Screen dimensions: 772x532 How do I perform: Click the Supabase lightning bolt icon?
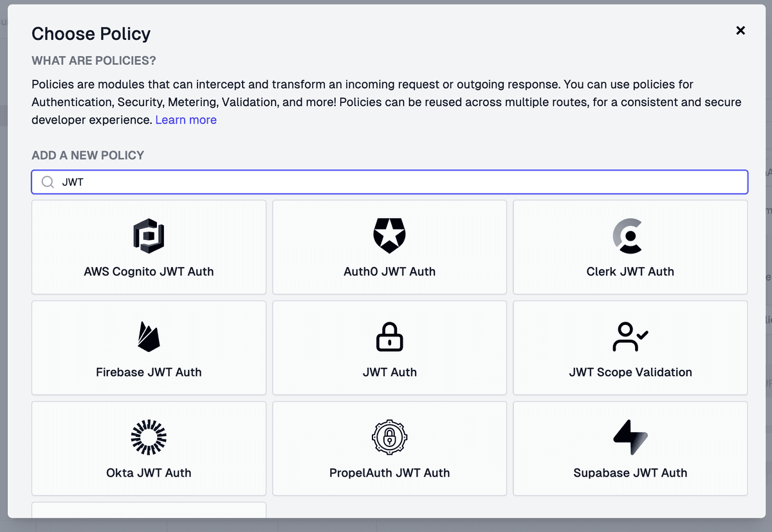pyautogui.click(x=630, y=437)
